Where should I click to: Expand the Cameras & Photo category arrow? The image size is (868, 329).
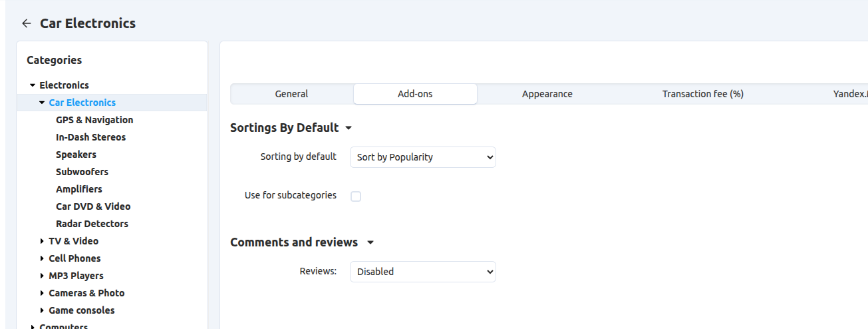(42, 293)
